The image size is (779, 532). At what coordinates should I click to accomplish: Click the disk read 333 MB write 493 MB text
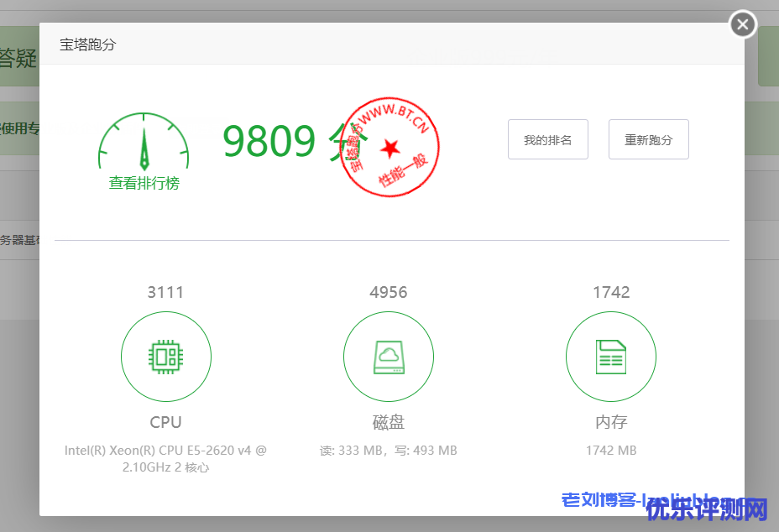pyautogui.click(x=389, y=451)
